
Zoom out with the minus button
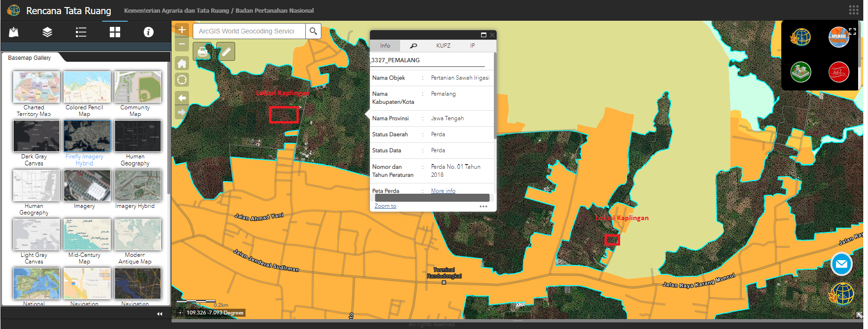(x=182, y=44)
